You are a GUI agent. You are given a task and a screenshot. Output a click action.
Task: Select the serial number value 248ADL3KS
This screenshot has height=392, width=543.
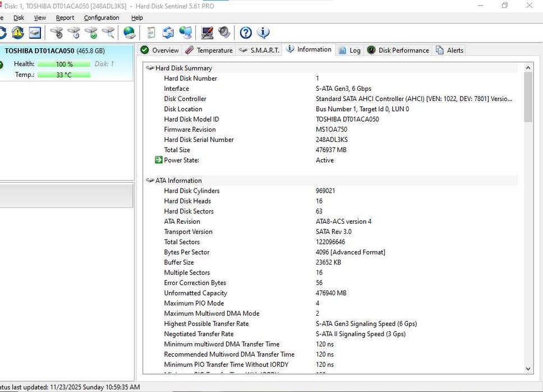[x=332, y=140]
